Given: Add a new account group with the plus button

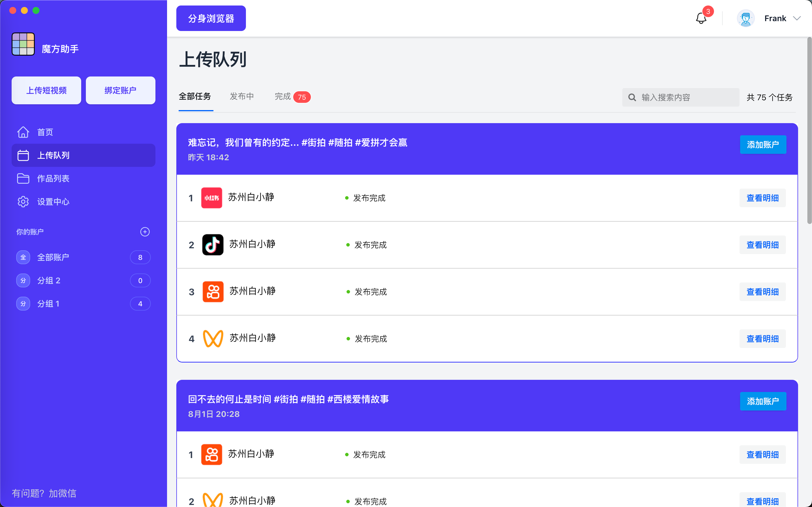Looking at the screenshot, I should click(145, 232).
